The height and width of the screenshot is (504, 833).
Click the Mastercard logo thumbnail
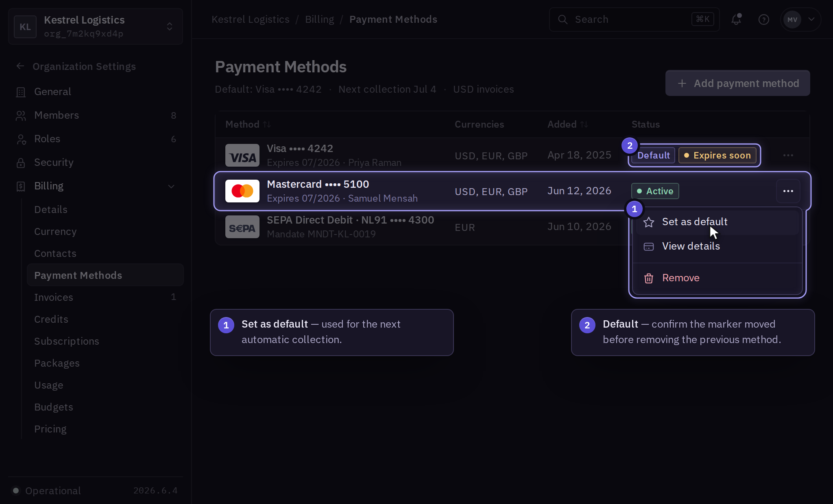[x=242, y=191]
